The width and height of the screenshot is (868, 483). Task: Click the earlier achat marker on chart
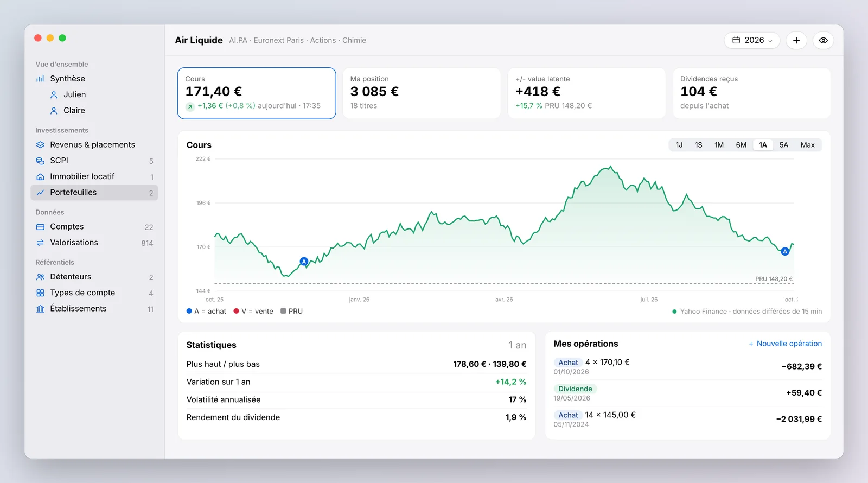[x=304, y=262]
